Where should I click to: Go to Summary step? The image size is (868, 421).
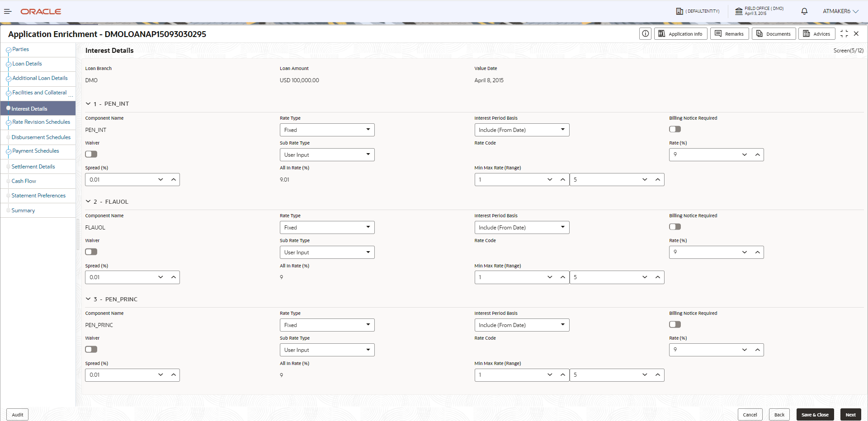point(23,210)
